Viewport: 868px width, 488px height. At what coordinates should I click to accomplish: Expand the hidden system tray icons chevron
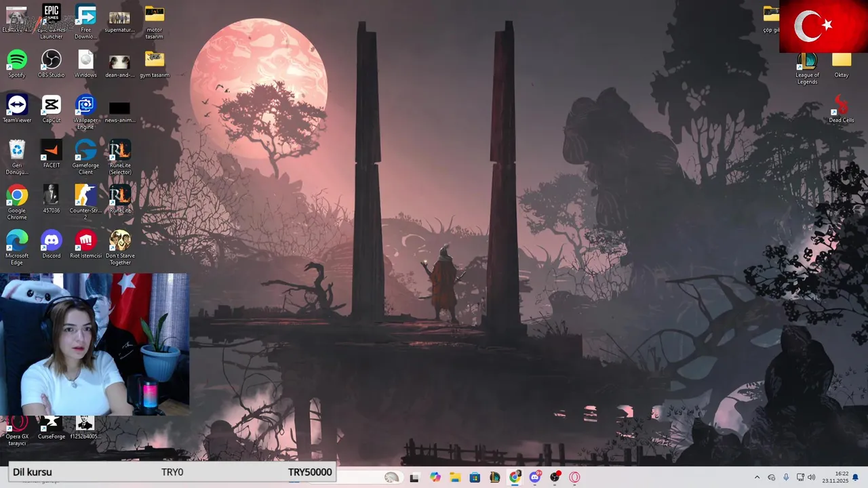(x=757, y=477)
